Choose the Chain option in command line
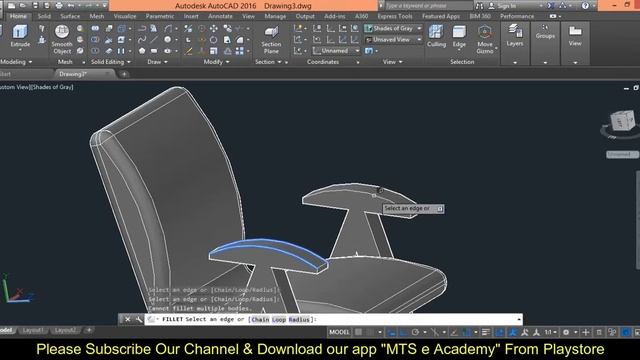This screenshot has height=360, width=640. pyautogui.click(x=260, y=320)
